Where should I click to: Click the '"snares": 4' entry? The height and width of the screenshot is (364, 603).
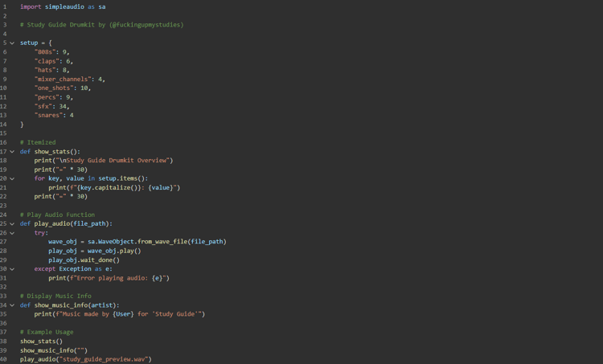click(54, 116)
